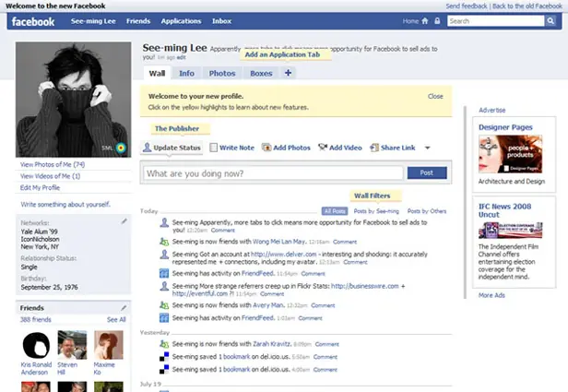
Task: Open the www.delver.com link
Action: (284, 255)
